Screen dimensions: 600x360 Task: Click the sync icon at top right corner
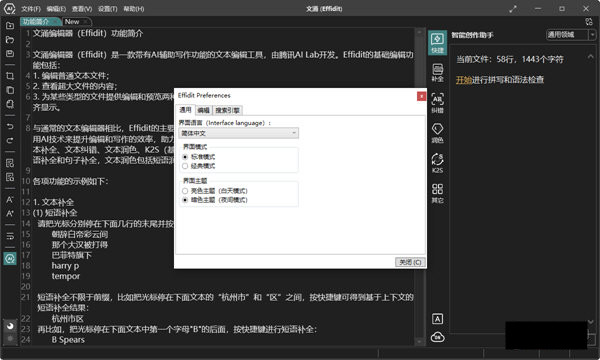click(589, 22)
